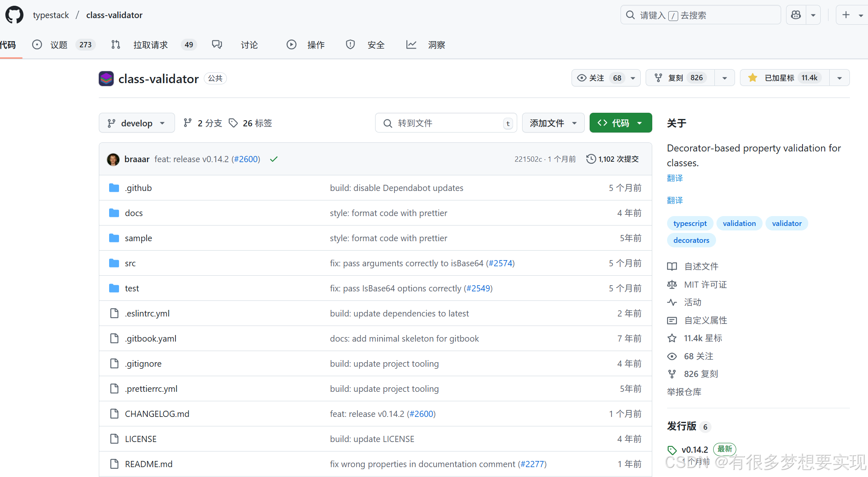868x477 pixels.
Task: Open the green 代码 dropdown button
Action: click(621, 123)
